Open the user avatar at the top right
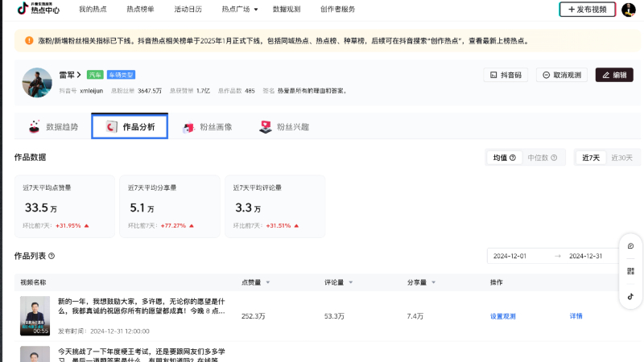Screen dimensions: 644x362 point(629,10)
